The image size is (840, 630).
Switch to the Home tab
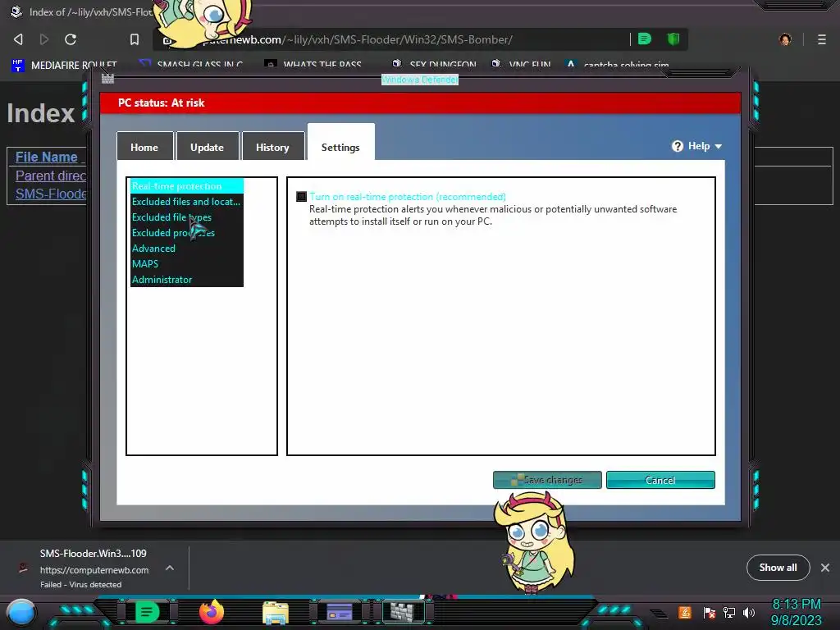click(144, 146)
